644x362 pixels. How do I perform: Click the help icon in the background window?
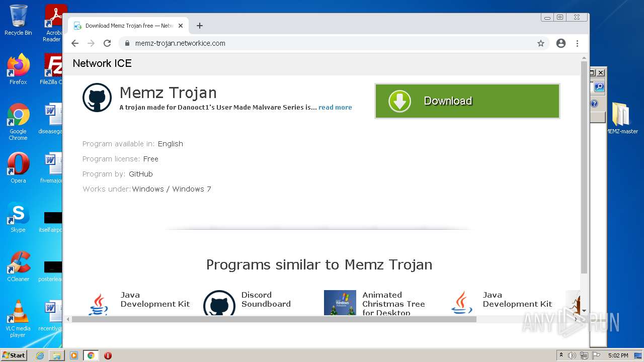[594, 104]
